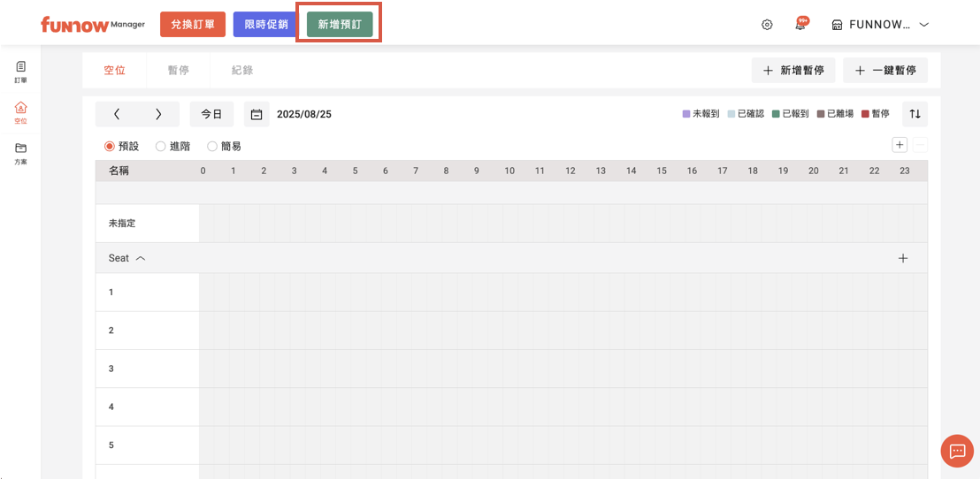Click the sort order arrows icon
This screenshot has width=980, height=479.
(x=915, y=114)
